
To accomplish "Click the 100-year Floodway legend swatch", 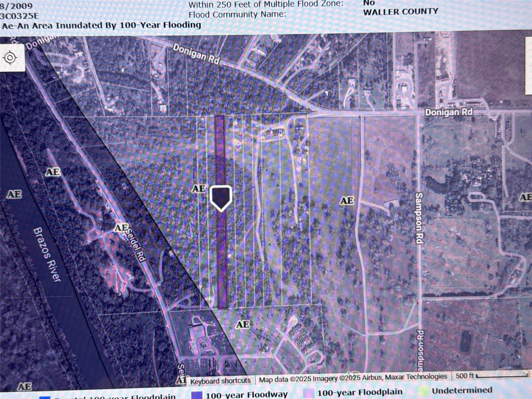I will (196, 395).
